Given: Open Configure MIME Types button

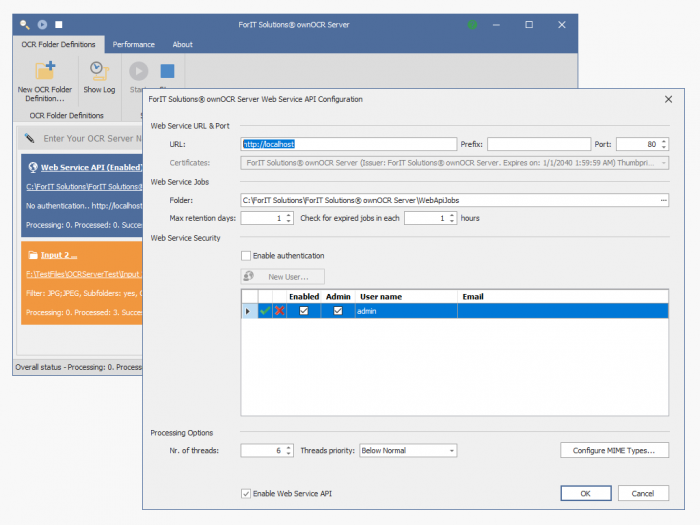Looking at the screenshot, I should [x=614, y=450].
